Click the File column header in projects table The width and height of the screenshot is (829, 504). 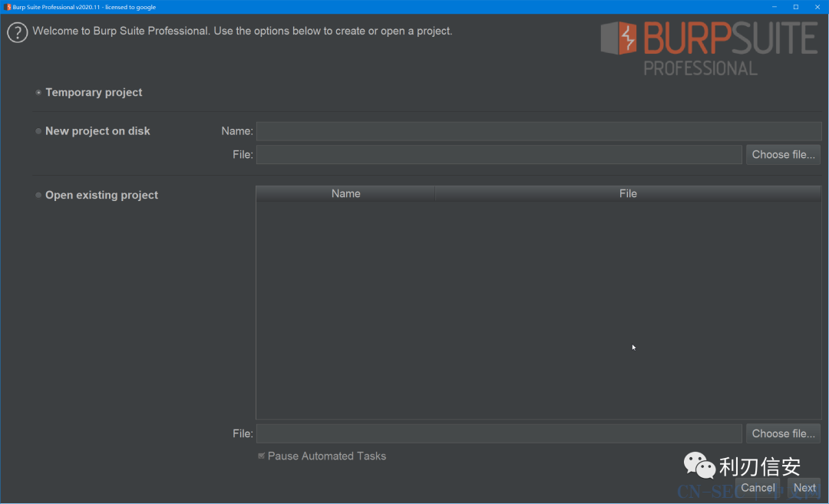(x=628, y=194)
